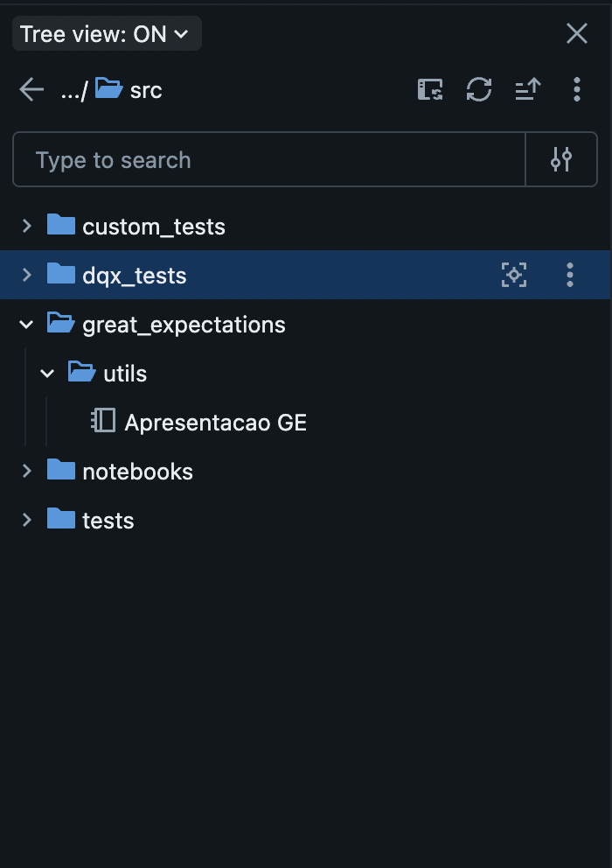Open the header's three-dot kebab menu

[x=577, y=89]
